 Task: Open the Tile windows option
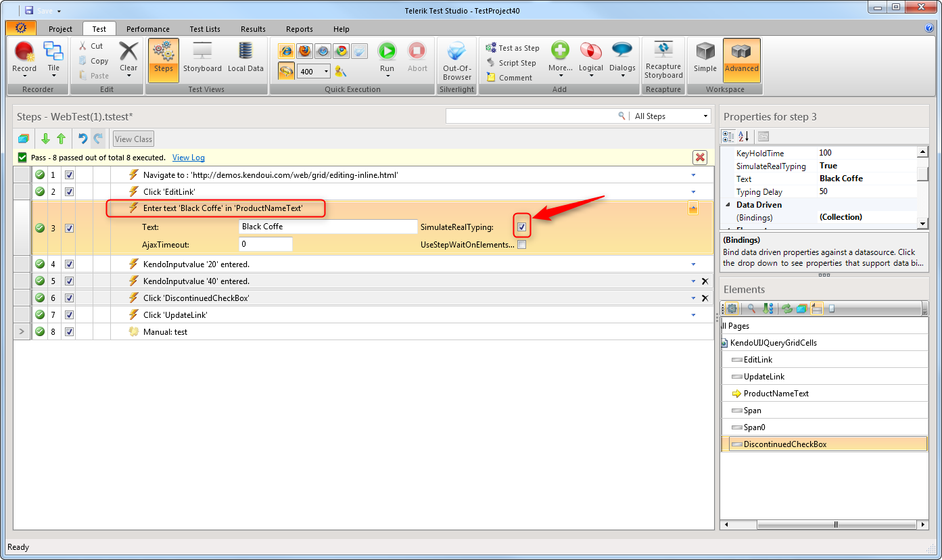click(x=53, y=60)
